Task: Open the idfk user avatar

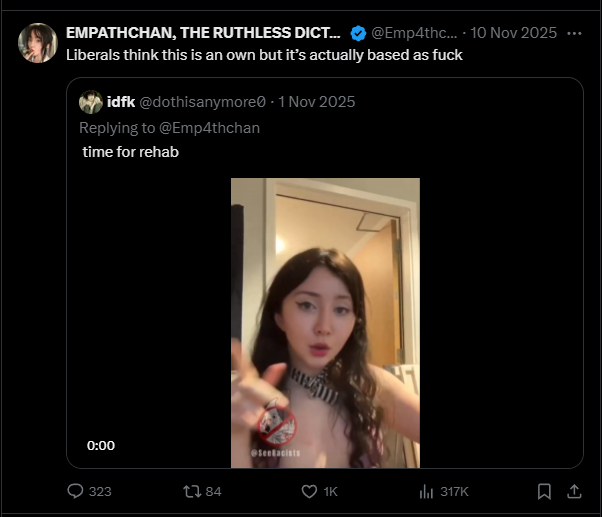Action: (x=91, y=102)
